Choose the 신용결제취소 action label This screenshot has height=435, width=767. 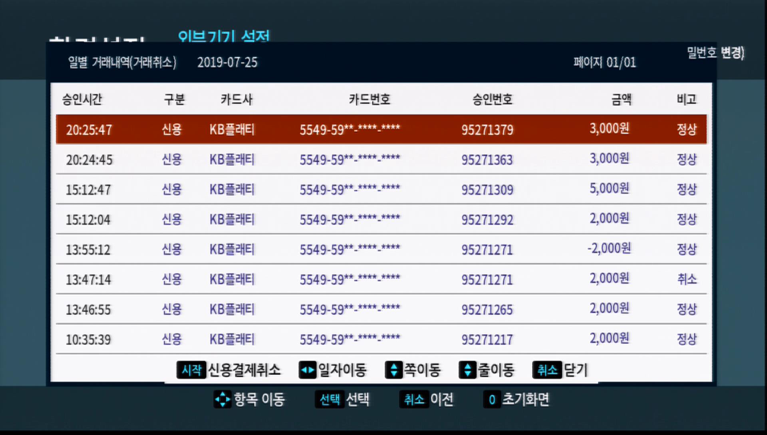pos(244,370)
